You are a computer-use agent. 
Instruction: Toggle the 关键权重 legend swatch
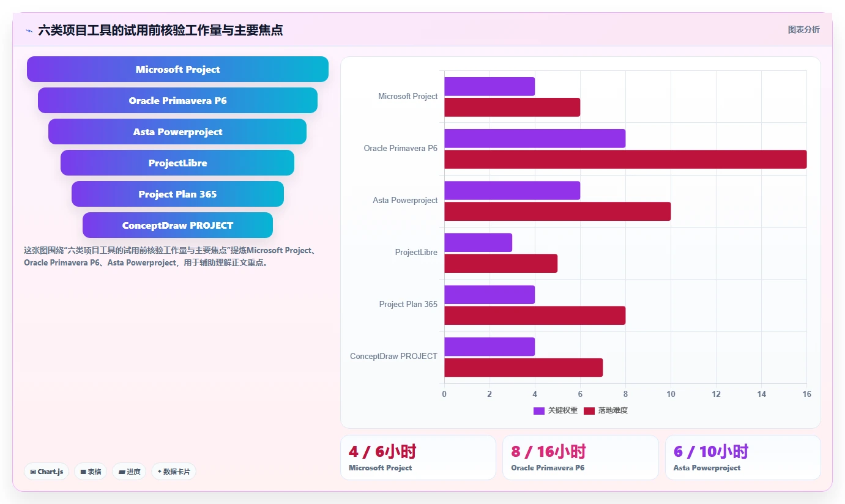539,410
